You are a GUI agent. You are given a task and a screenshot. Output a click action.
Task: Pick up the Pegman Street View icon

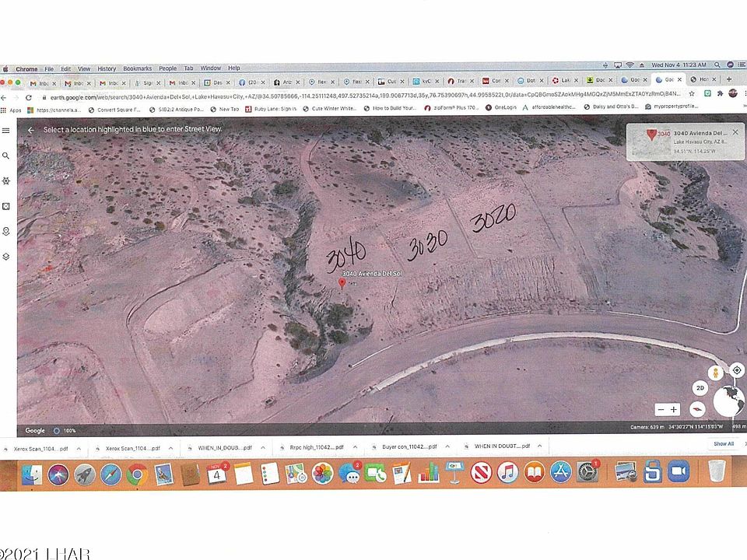click(715, 373)
